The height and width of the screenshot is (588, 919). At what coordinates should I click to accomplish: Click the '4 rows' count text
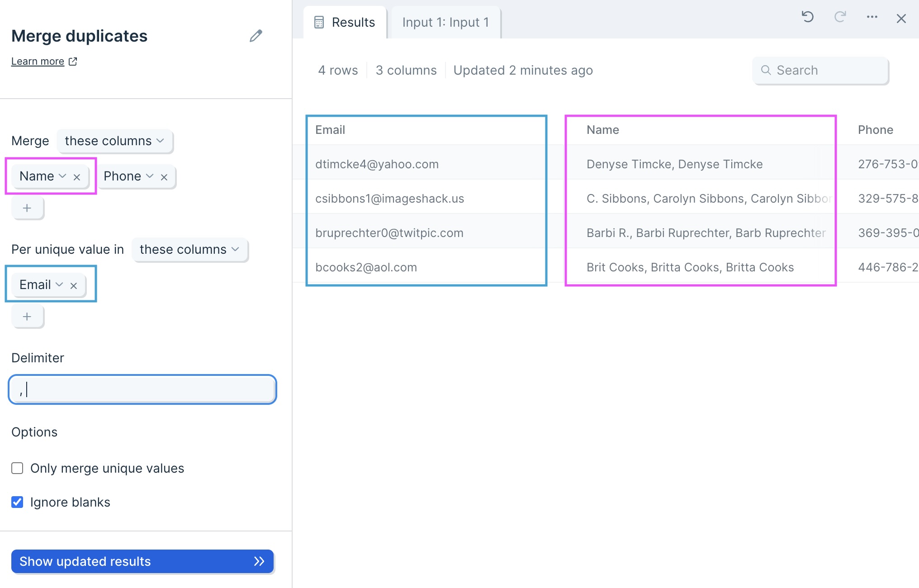tap(338, 70)
